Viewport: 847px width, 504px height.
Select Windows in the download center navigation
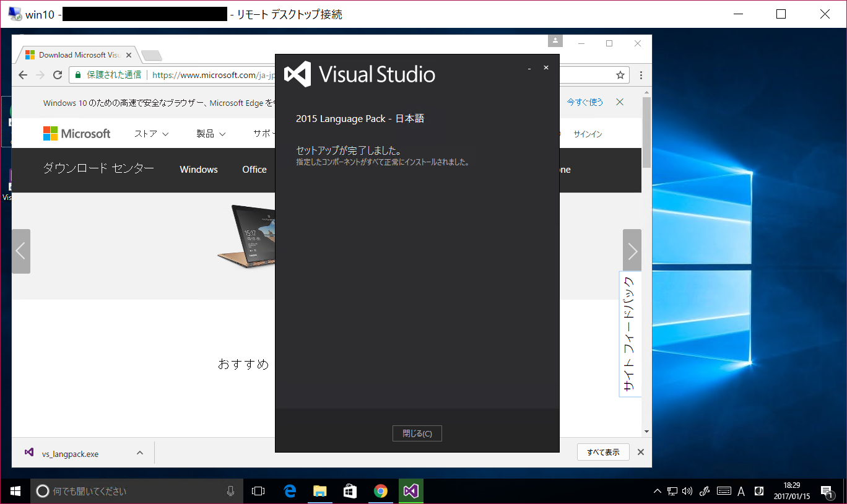(x=198, y=169)
